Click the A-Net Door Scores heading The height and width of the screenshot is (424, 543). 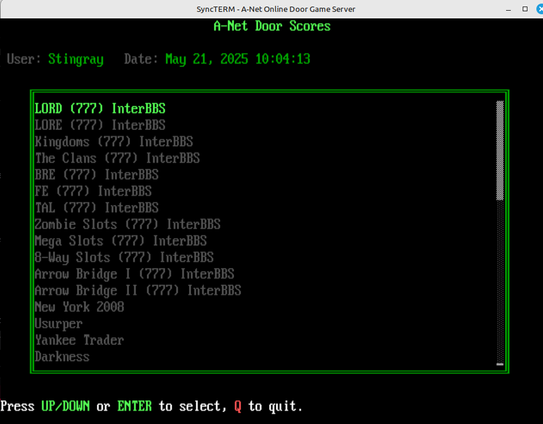point(272,26)
